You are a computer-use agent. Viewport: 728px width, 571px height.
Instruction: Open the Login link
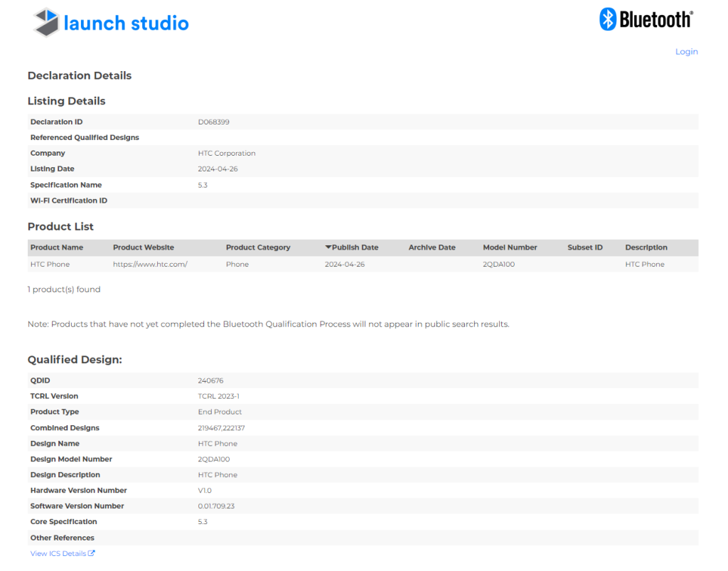tap(686, 51)
